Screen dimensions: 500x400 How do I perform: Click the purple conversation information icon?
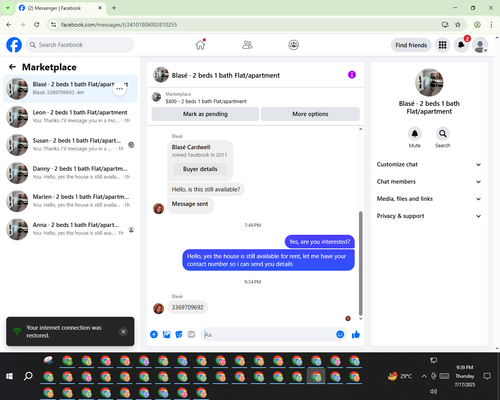click(x=352, y=75)
